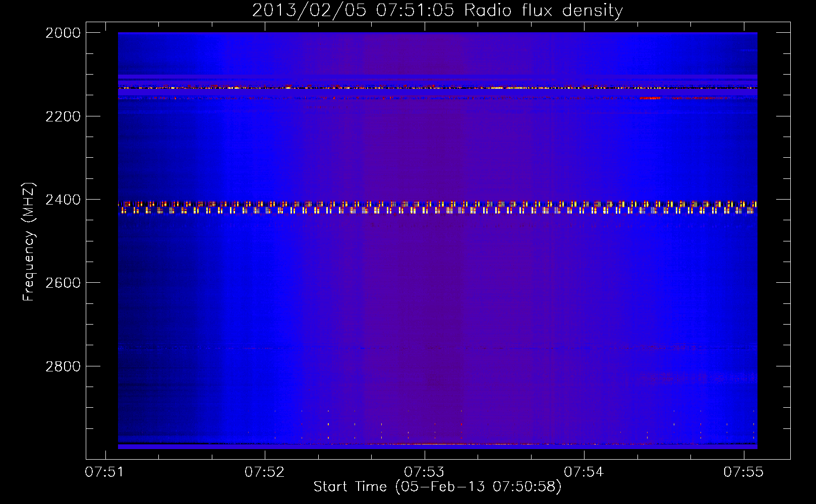The image size is (816, 504).
Task: Click the 2000 frequency tick label
Action: [x=63, y=33]
